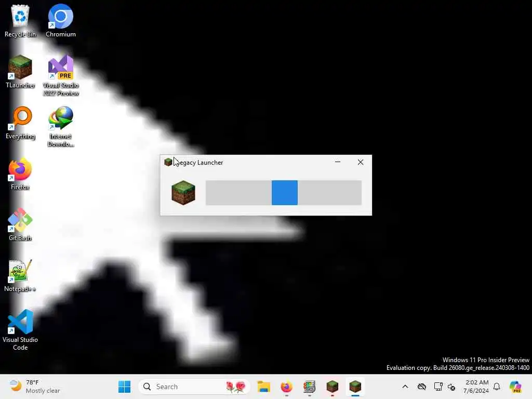Open the Windows Start menu
This screenshot has width=532, height=399.
[124, 387]
